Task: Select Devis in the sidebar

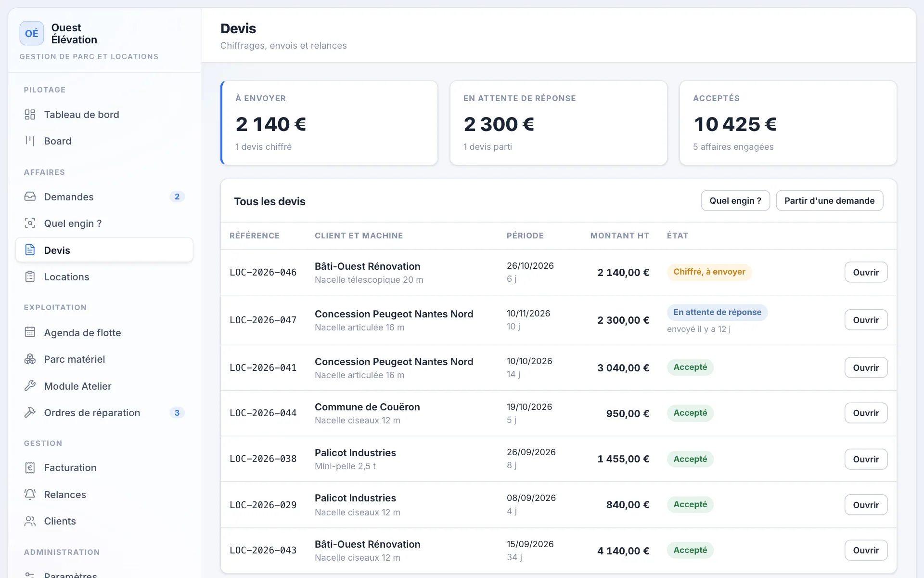Action: pyautogui.click(x=104, y=250)
